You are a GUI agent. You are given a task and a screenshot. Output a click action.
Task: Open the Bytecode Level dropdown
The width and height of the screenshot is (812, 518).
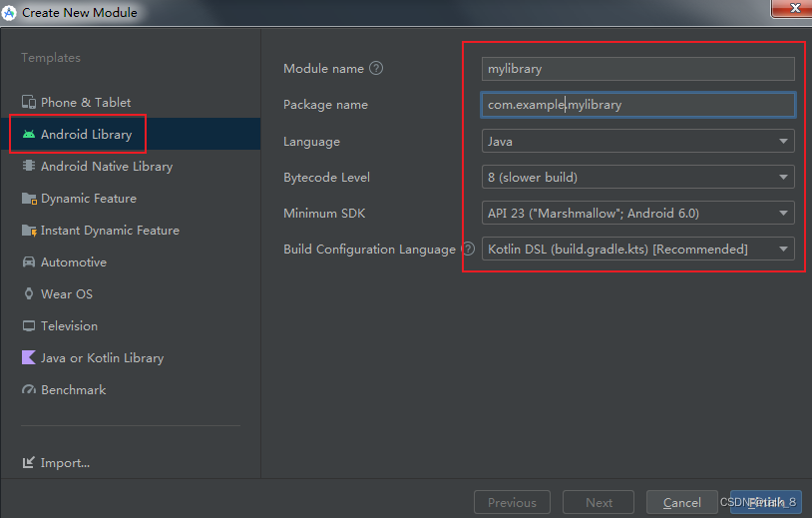[638, 177]
